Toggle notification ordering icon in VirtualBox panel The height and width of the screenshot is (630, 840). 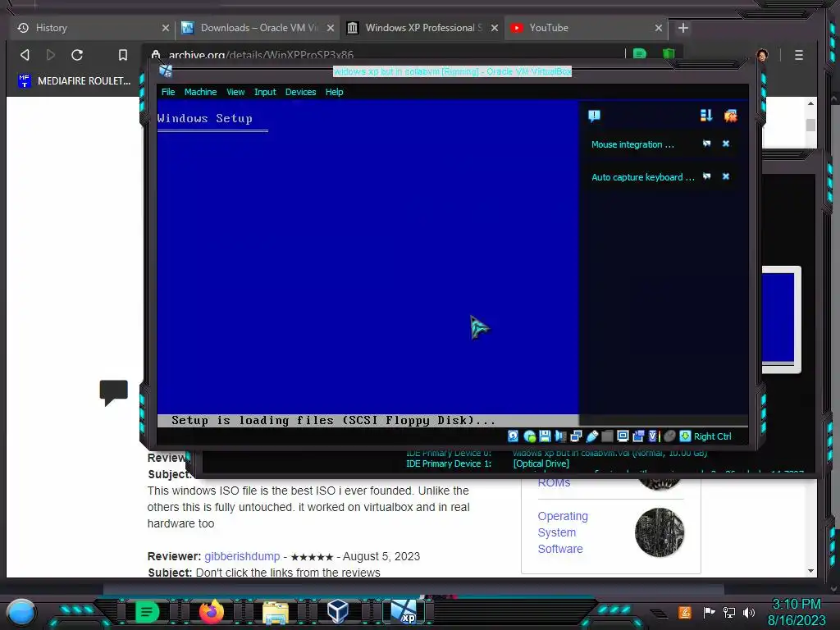706,116
